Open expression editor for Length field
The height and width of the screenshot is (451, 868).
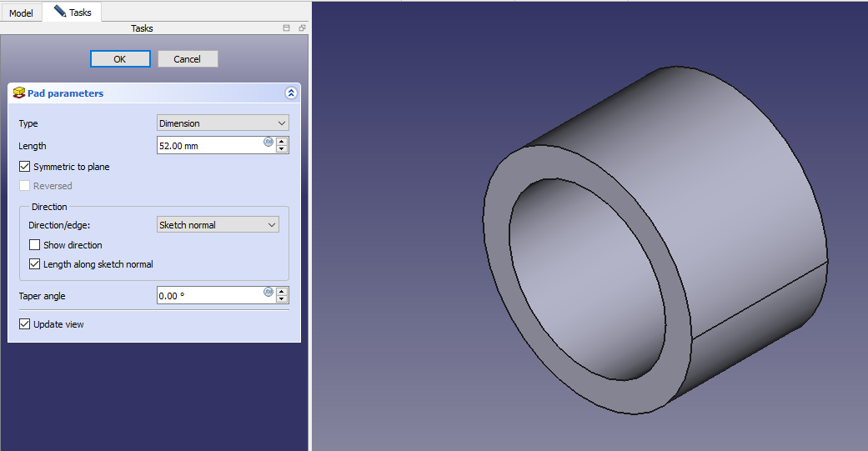tap(268, 142)
